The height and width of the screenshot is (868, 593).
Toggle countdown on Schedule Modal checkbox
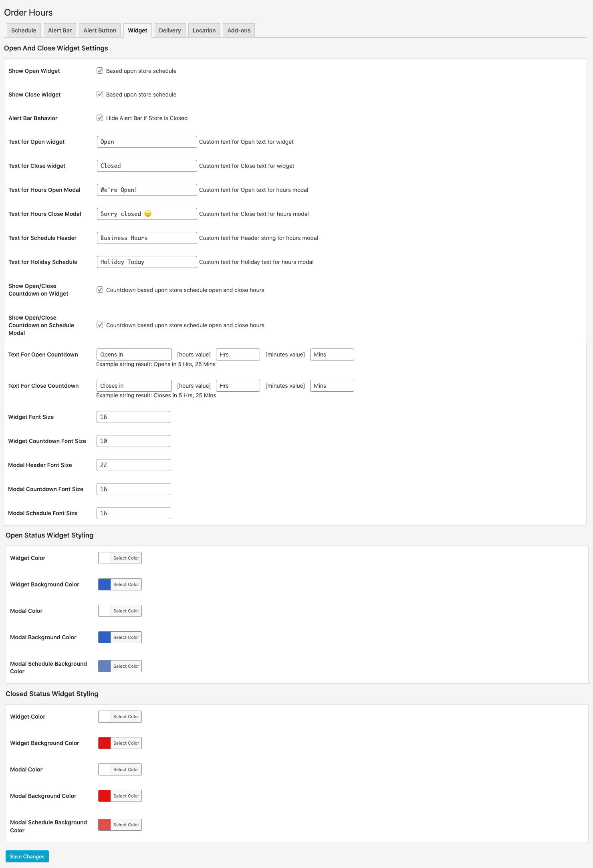point(100,325)
